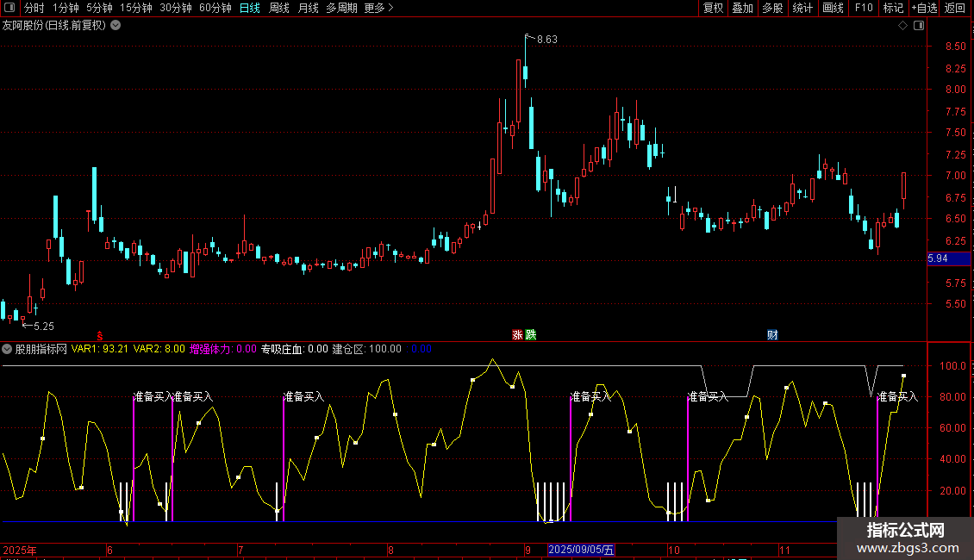Image resolution: width=974 pixels, height=560 pixels.
Task: Open the F10 company info
Action: coord(864,8)
